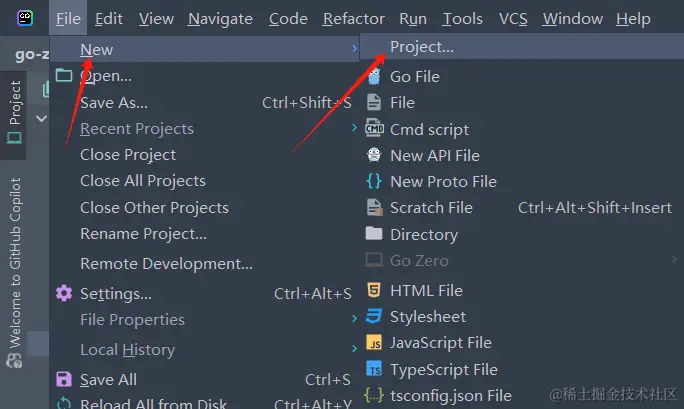Open the Project tool window tab
This screenshot has width=684, height=409.
tap(14, 116)
